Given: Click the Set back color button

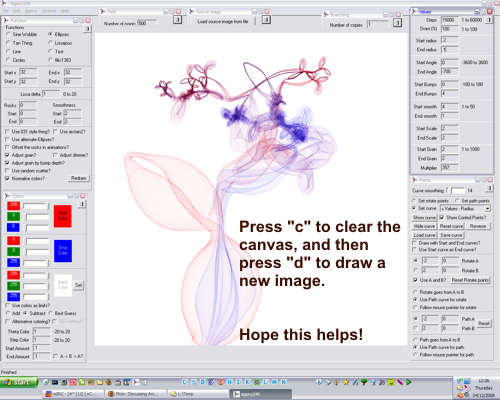Looking at the screenshot, I should click(x=78, y=285).
